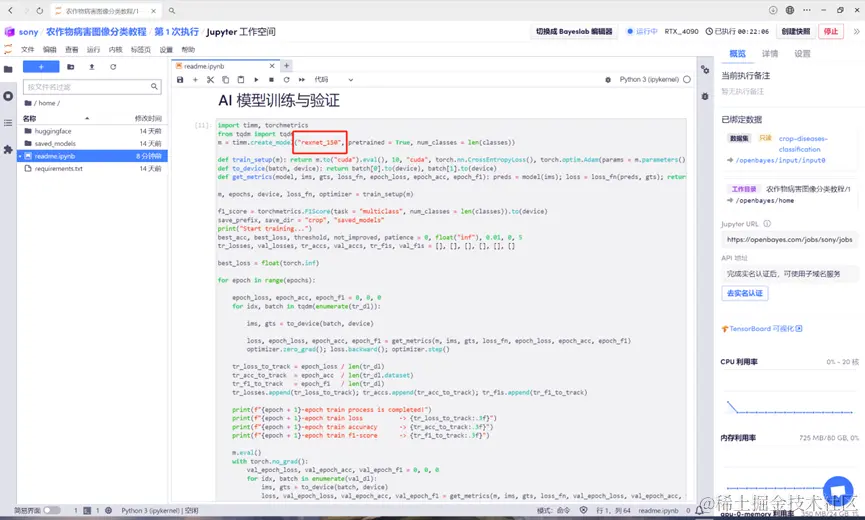The height and width of the screenshot is (520, 865).
Task: Click 切换成 Bayeslab 编辑器 button
Action: point(574,31)
